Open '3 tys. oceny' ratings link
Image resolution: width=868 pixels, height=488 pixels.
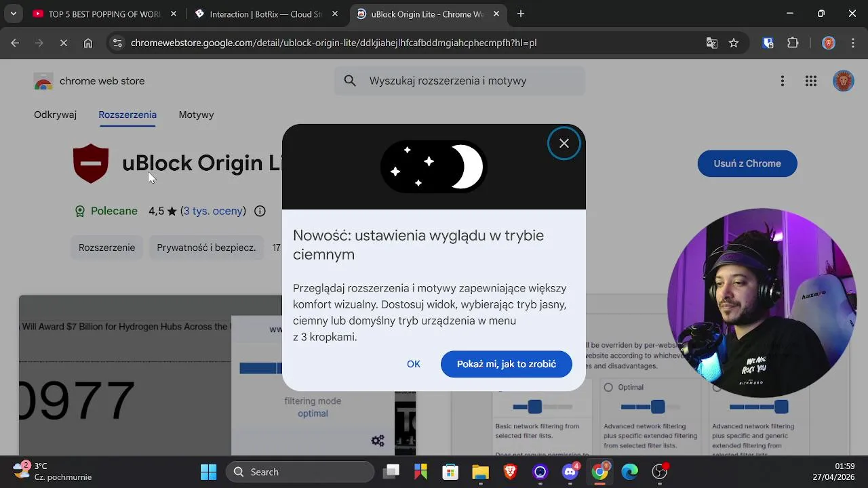click(213, 211)
